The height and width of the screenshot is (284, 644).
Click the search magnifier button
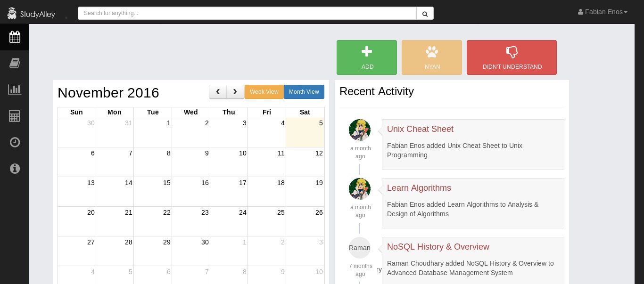point(425,14)
